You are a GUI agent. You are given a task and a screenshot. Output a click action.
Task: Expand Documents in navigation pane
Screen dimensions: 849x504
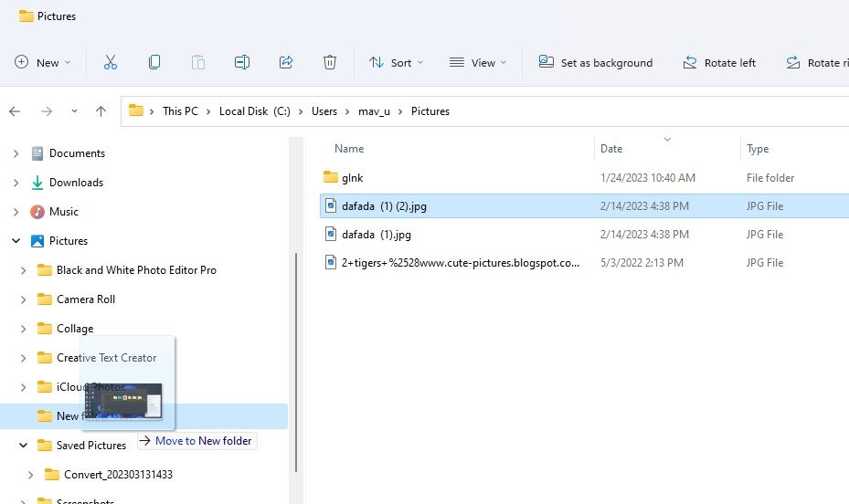[x=16, y=153]
